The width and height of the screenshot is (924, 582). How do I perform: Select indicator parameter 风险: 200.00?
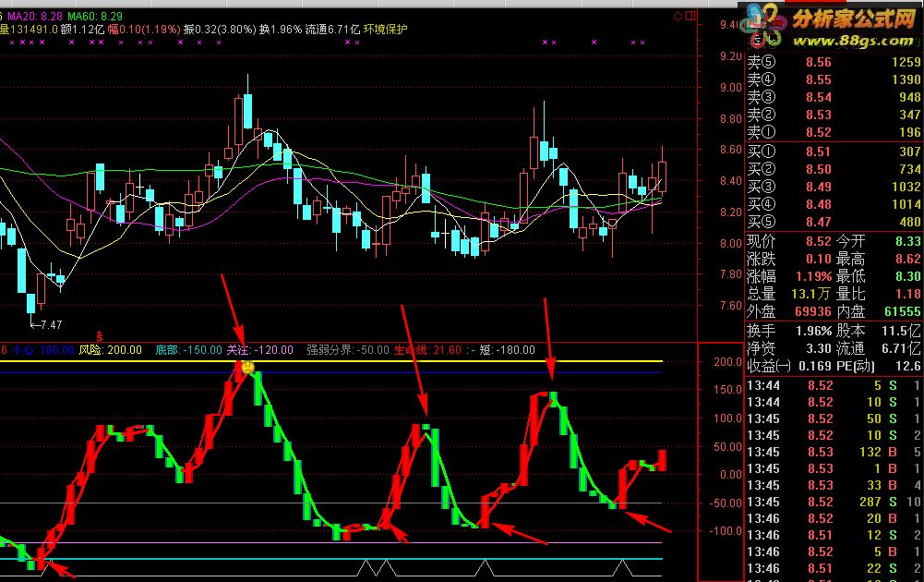[x=110, y=350]
